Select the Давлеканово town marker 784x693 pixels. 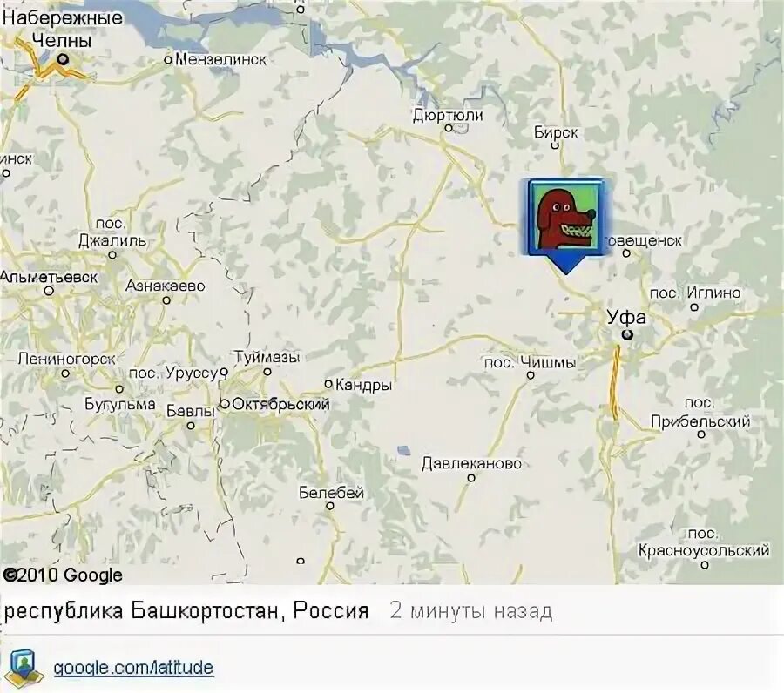(x=471, y=478)
